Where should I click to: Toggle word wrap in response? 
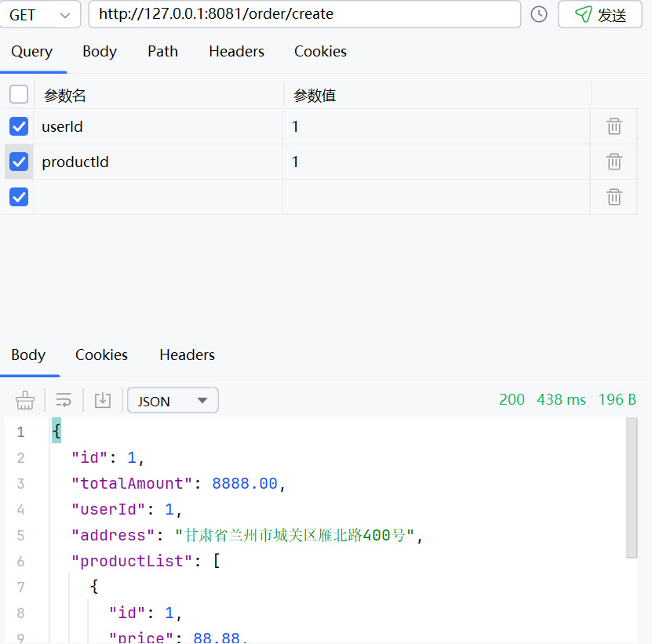point(64,400)
